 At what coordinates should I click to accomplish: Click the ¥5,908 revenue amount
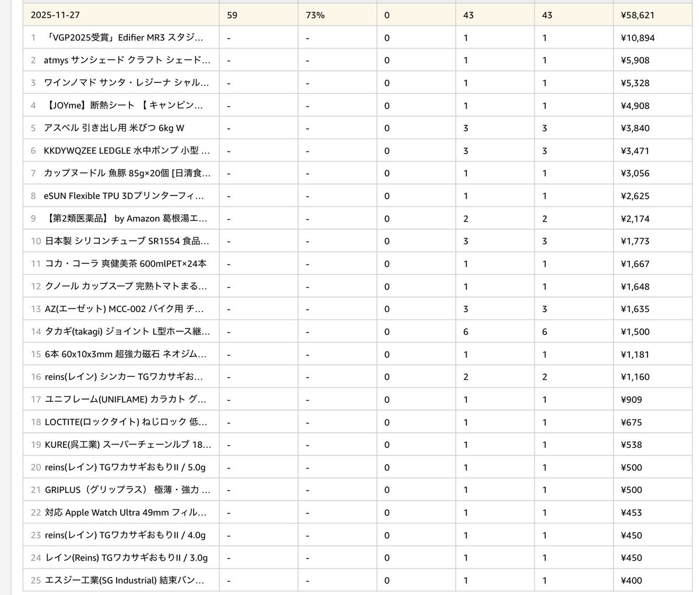[x=636, y=60]
